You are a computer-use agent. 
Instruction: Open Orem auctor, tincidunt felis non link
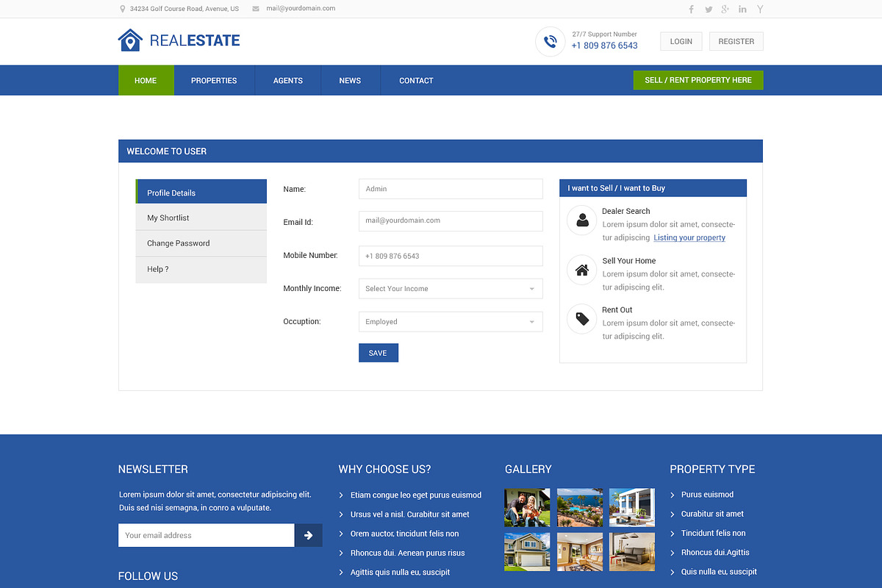point(405,534)
